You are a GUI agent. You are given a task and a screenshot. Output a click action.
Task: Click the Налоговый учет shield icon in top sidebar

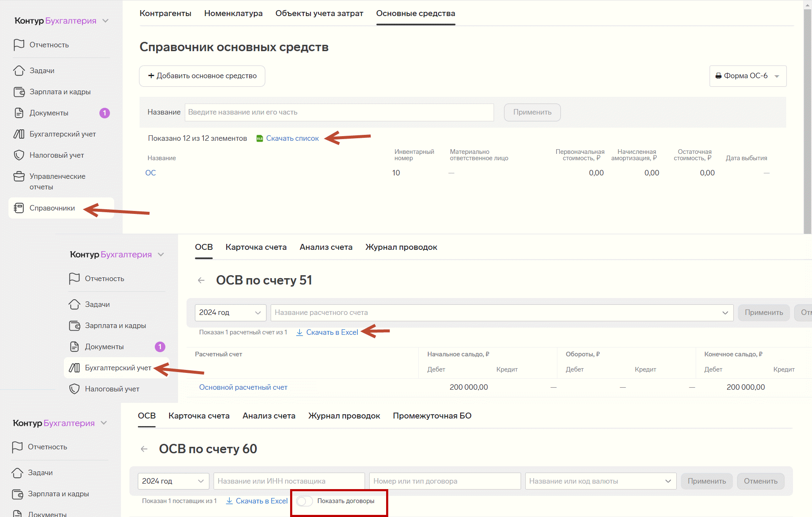coord(19,155)
